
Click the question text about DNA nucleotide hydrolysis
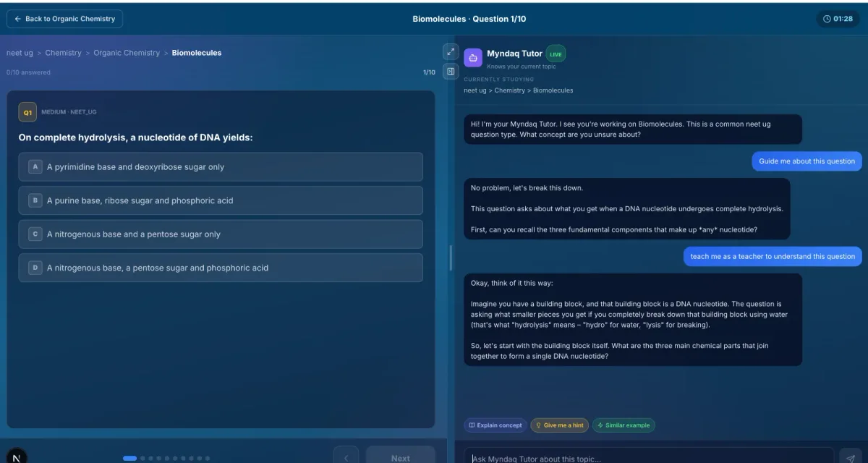[x=136, y=137]
